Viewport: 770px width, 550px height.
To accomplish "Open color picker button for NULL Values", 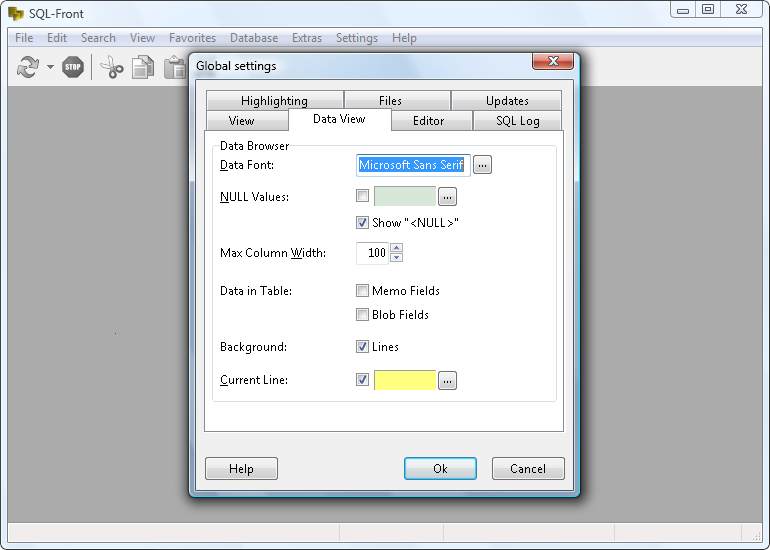I will (x=447, y=196).
